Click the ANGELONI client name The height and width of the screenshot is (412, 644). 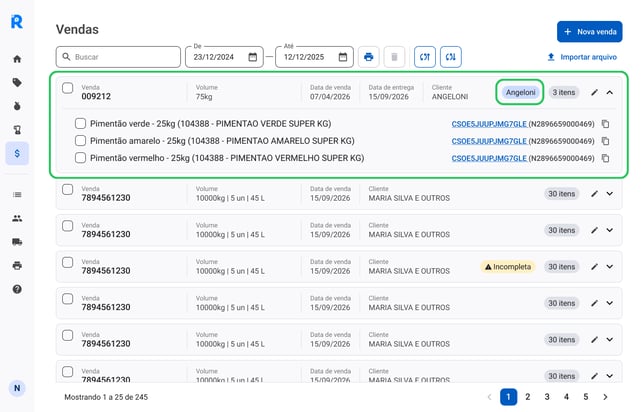(x=450, y=97)
